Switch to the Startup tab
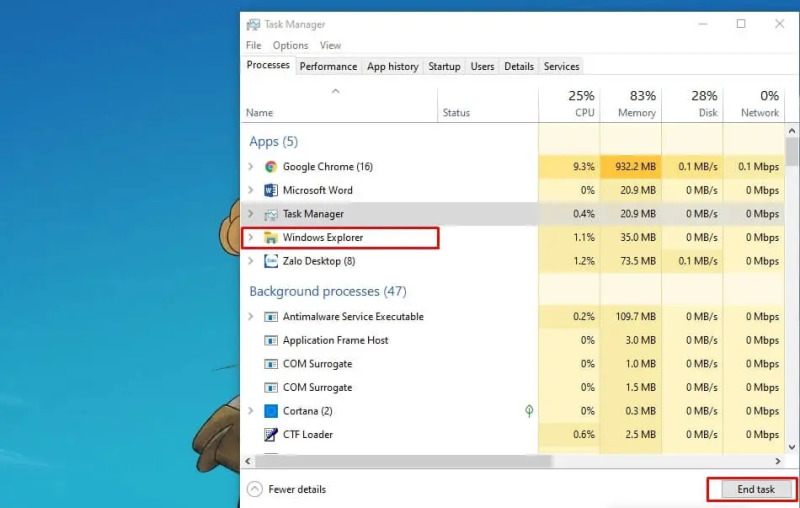Viewport: 800px width, 508px height. coord(444,66)
